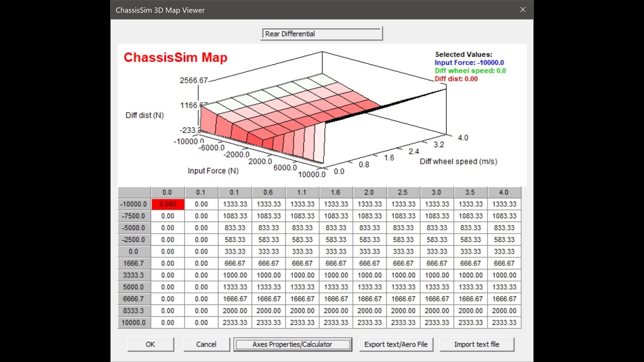Image resolution: width=644 pixels, height=362 pixels.
Task: Select 2000.00 cell in row 8333.3, column 2.5
Action: tap(404, 311)
